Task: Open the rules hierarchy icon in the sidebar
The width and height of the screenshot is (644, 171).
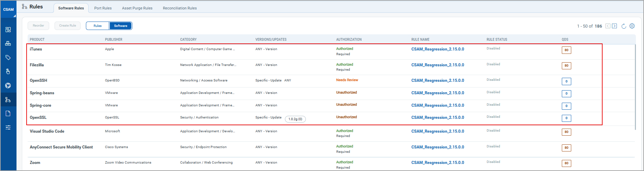Action: pos(8,100)
